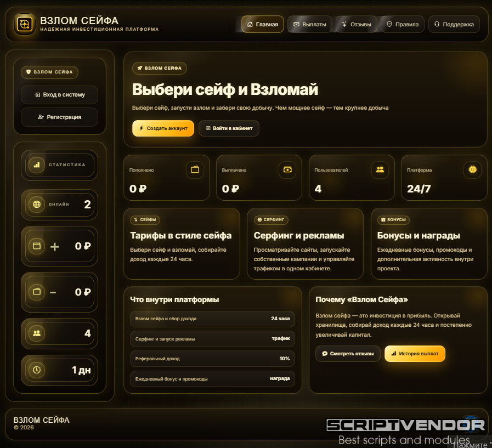Screen dimensions: 492x448
Task: Select the Реферальный доход row
Action: coord(212,359)
